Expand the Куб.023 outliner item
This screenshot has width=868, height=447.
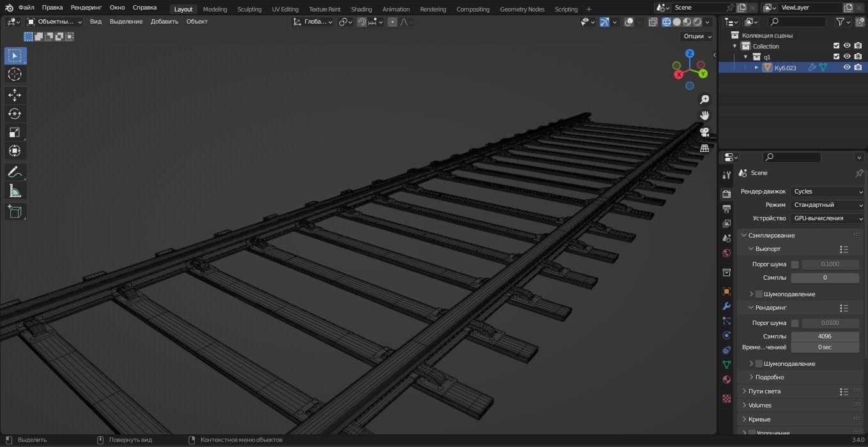pos(757,68)
